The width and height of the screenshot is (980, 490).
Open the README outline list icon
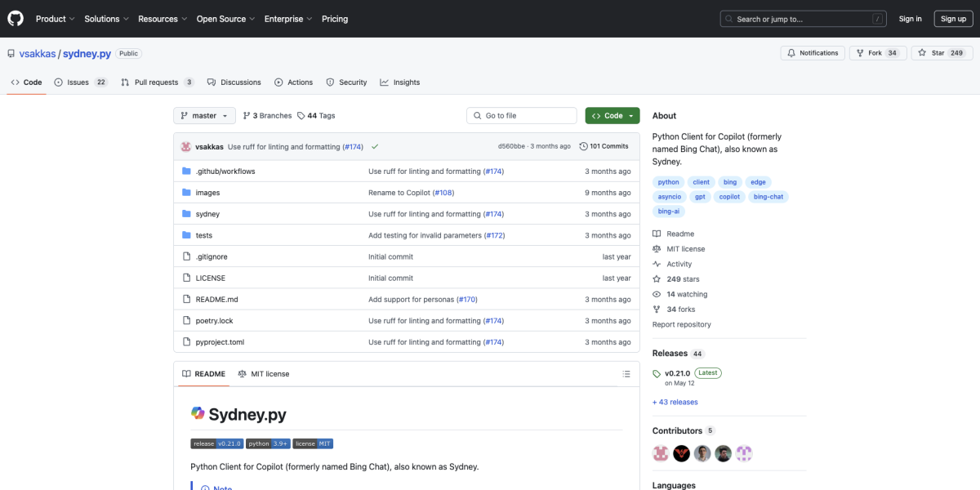[626, 374]
